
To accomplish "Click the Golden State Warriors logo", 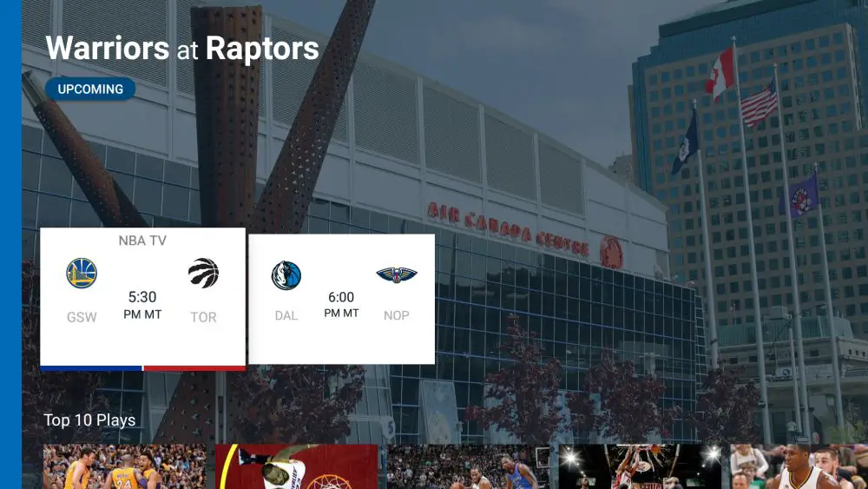I will tap(82, 273).
